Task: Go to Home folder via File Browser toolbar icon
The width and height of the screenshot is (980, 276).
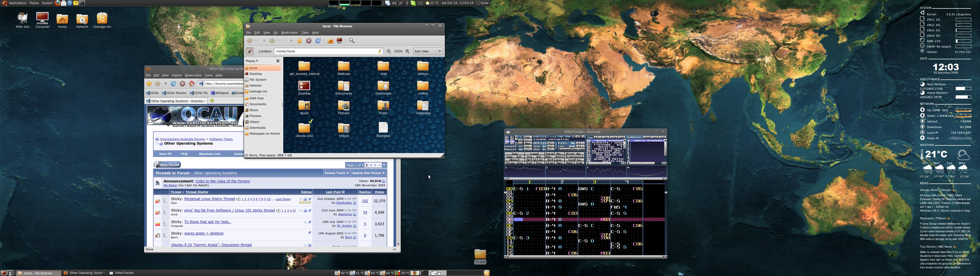Action: (x=330, y=41)
